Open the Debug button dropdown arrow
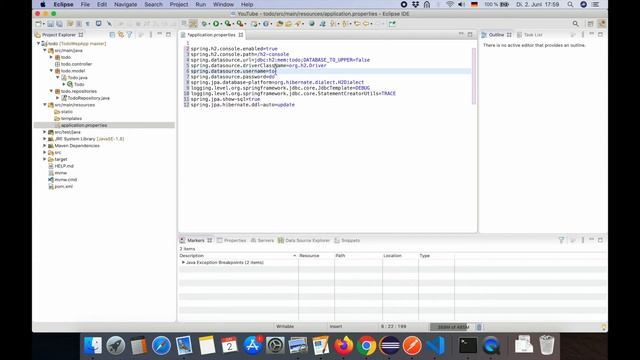 (x=209, y=24)
